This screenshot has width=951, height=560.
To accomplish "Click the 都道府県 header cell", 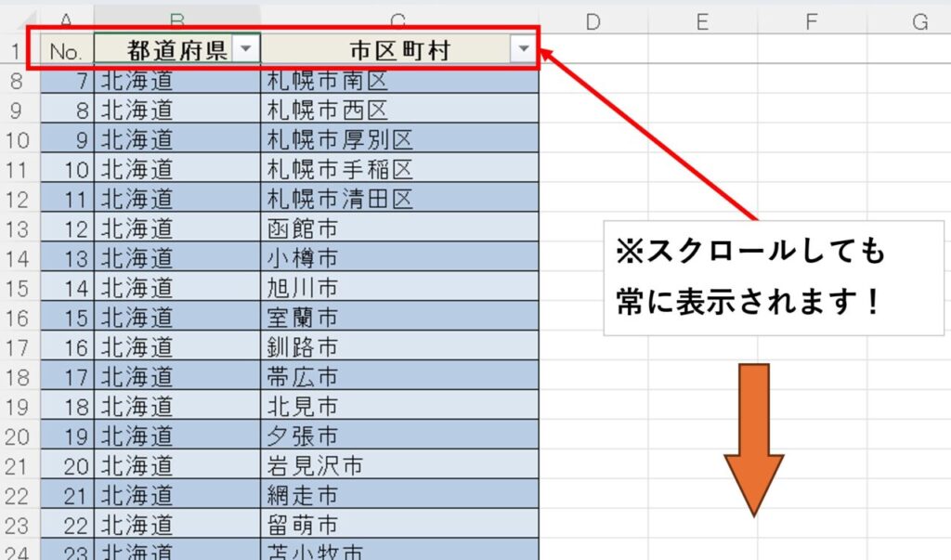I will [177, 49].
